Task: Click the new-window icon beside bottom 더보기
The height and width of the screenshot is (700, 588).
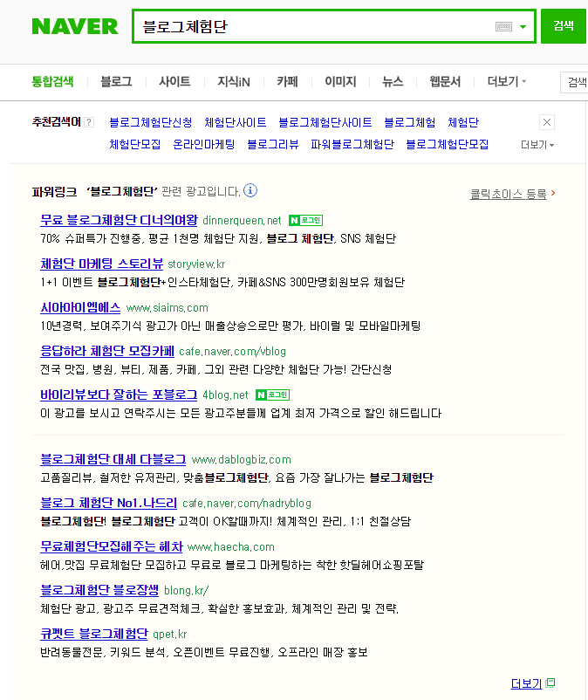Action: coord(550,683)
